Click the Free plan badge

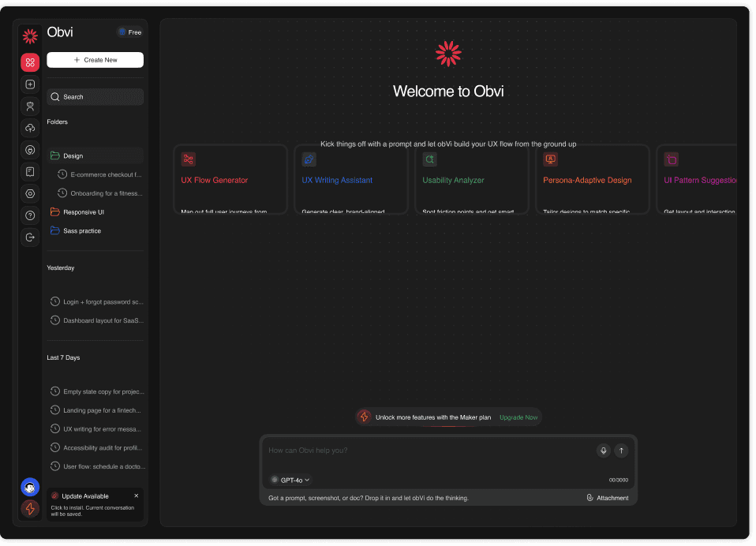tap(130, 32)
